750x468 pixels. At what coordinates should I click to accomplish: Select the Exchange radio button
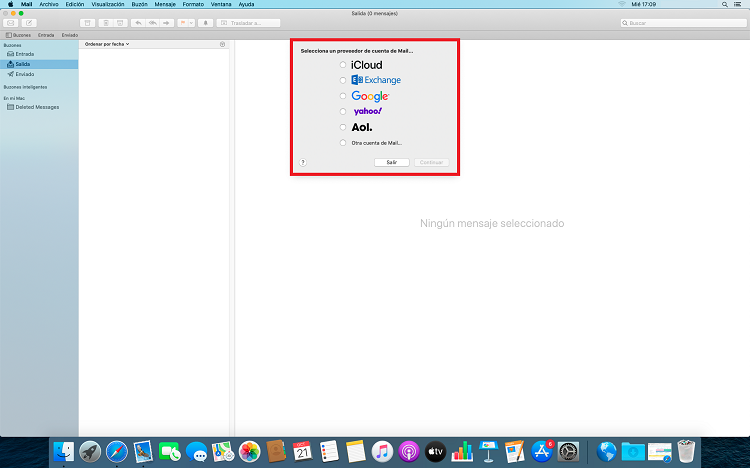tap(342, 80)
